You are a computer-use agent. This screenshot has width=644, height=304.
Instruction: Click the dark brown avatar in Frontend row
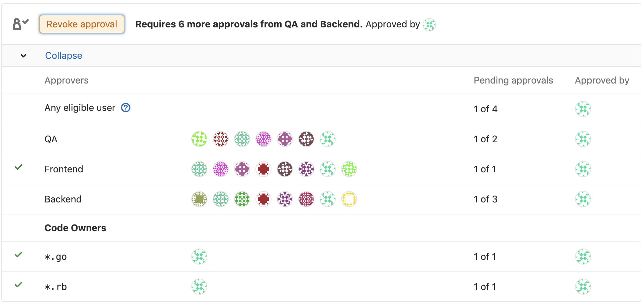(x=285, y=169)
